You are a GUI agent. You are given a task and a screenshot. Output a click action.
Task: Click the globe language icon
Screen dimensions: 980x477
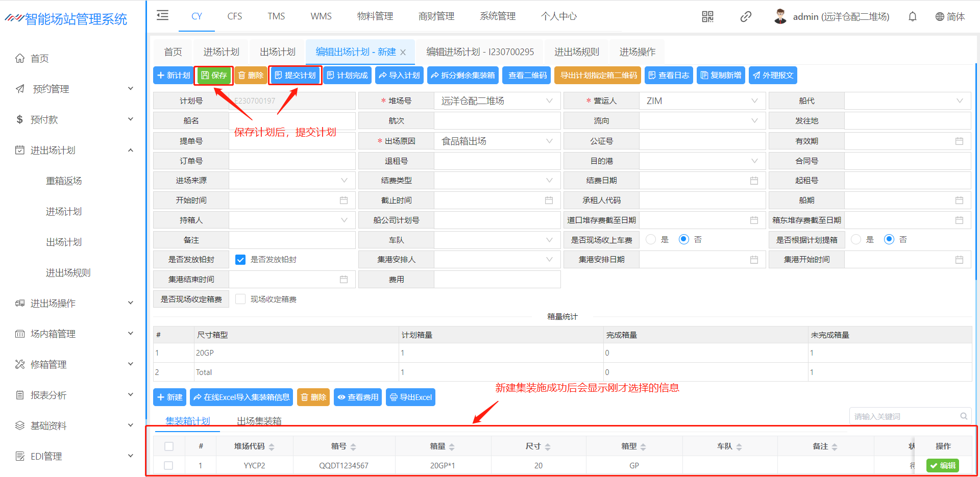coord(940,17)
